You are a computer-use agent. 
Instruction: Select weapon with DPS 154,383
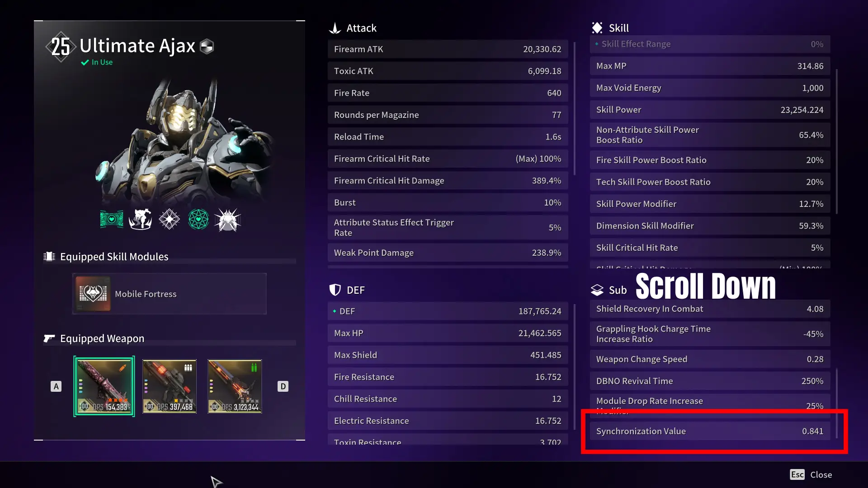(x=104, y=386)
